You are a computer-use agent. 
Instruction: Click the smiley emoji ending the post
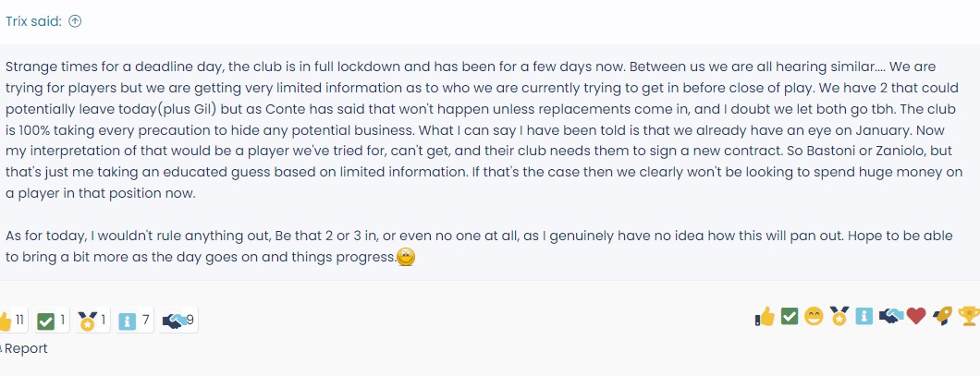406,257
